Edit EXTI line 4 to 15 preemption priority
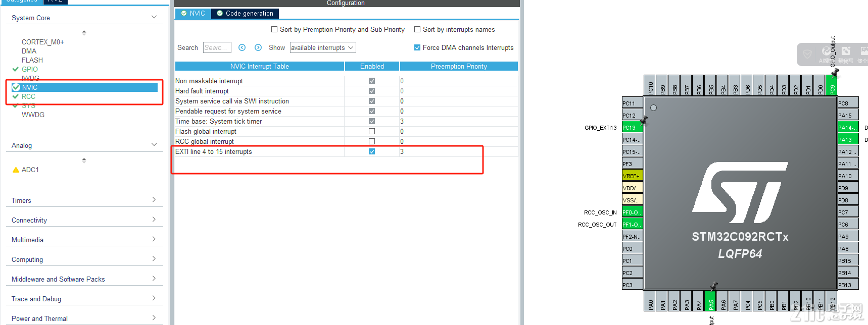 (458, 151)
